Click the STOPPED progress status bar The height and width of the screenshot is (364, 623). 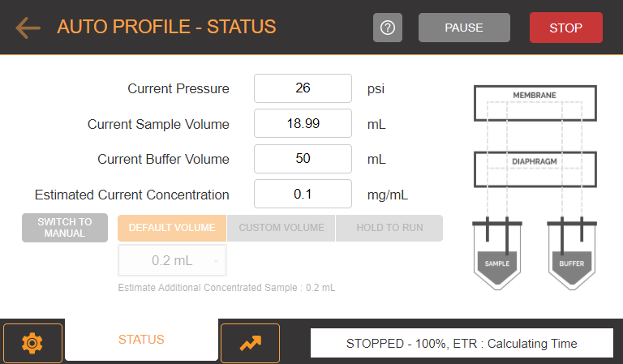click(462, 343)
